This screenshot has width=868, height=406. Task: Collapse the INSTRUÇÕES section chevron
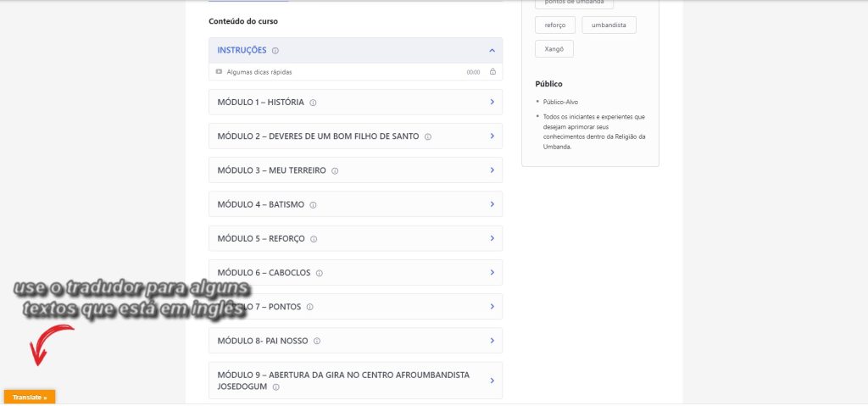pos(492,51)
